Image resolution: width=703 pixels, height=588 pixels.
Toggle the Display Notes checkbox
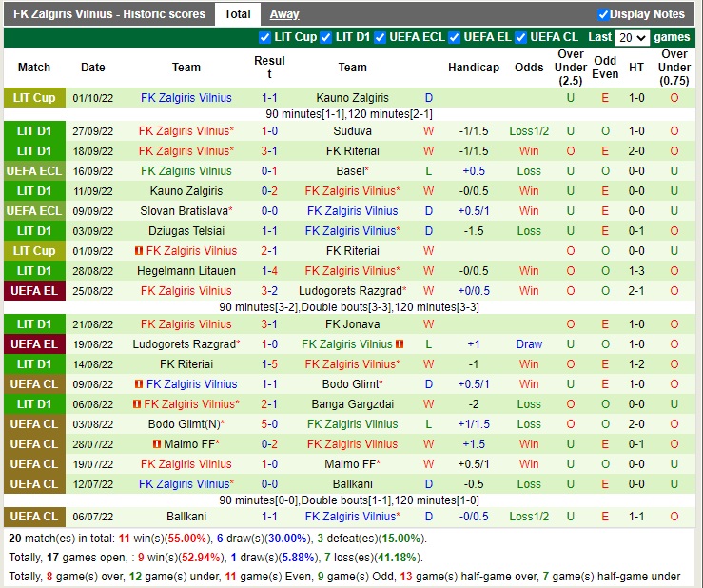[603, 15]
